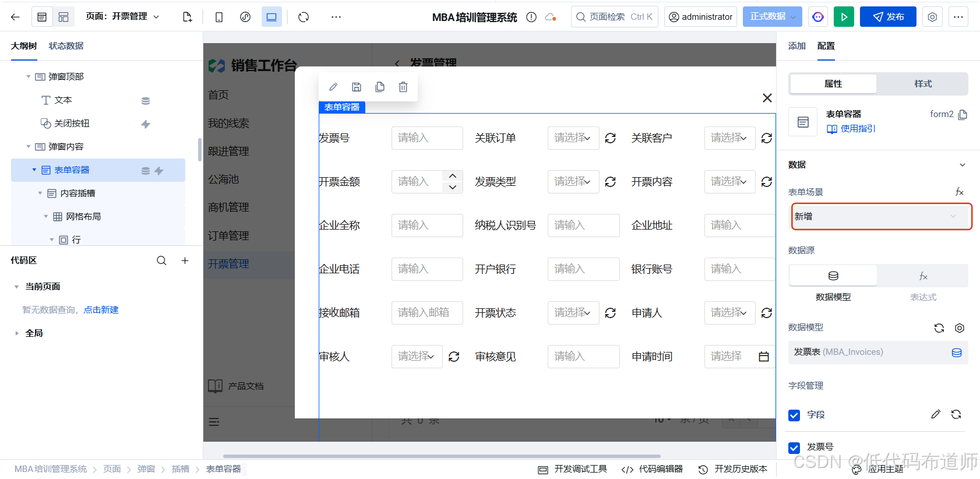980x479 pixels.
Task: Refresh the 关联订单 dropdown options
Action: tap(610, 138)
